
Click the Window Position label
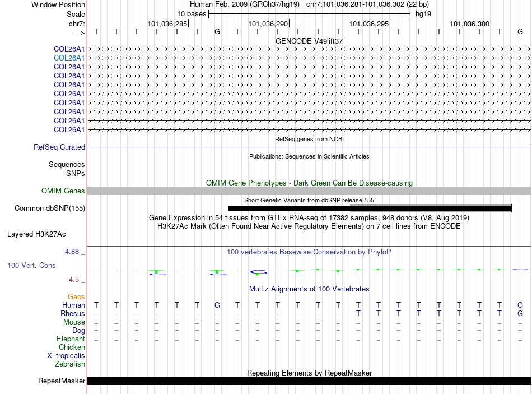(x=58, y=4)
